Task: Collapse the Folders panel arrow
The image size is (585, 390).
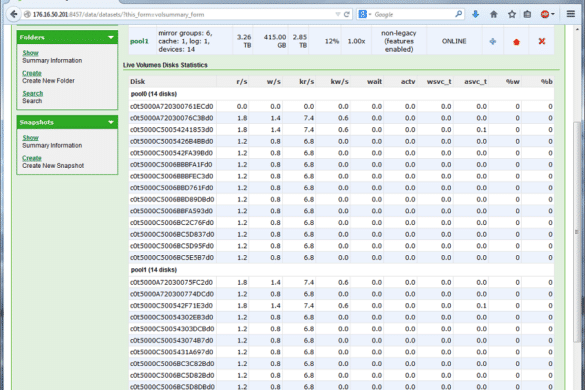Action: 111,37
